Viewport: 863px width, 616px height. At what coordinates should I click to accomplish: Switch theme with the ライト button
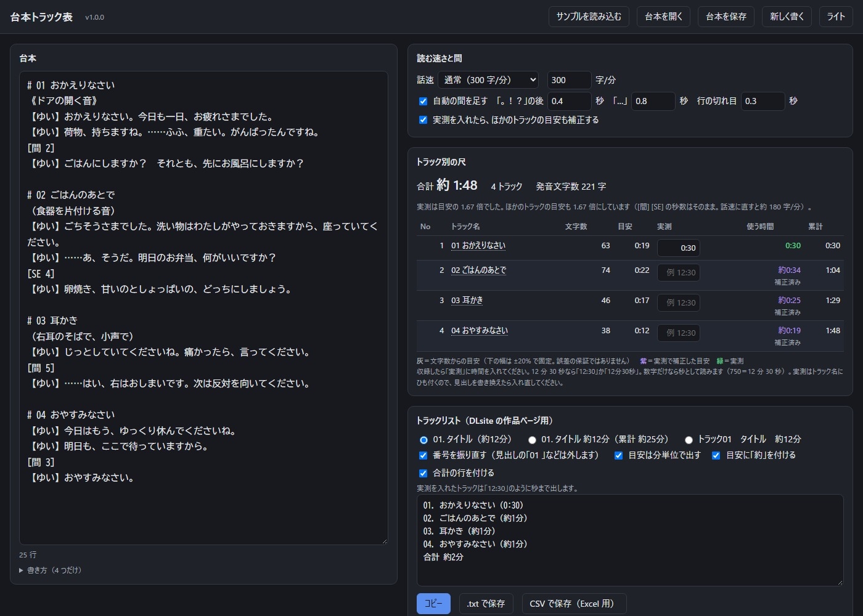[836, 17]
